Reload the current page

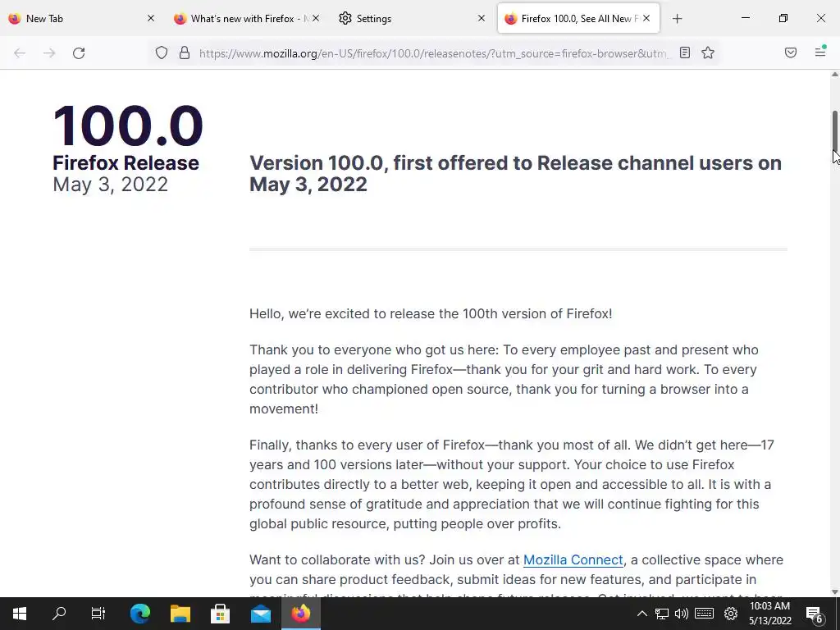(79, 53)
